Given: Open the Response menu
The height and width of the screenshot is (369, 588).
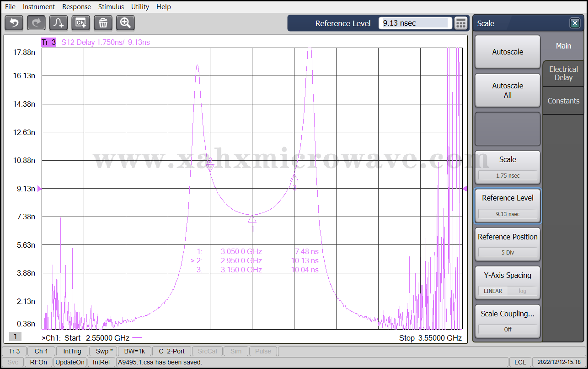Looking at the screenshot, I should click(x=76, y=7).
